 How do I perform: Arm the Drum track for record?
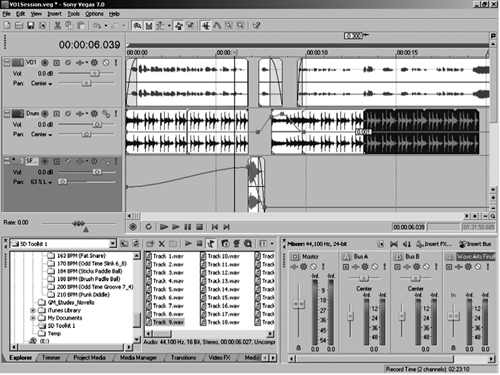45,114
